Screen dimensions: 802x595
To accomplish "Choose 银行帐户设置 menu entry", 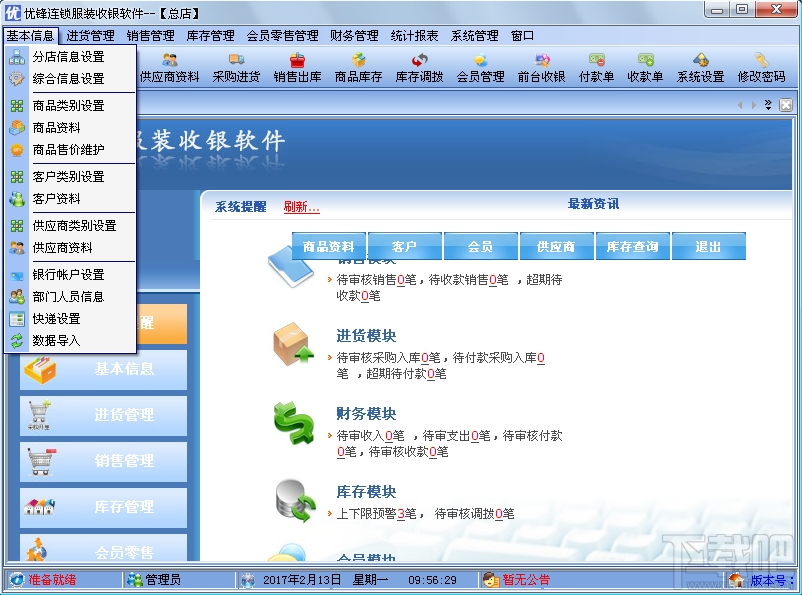I will [x=70, y=275].
